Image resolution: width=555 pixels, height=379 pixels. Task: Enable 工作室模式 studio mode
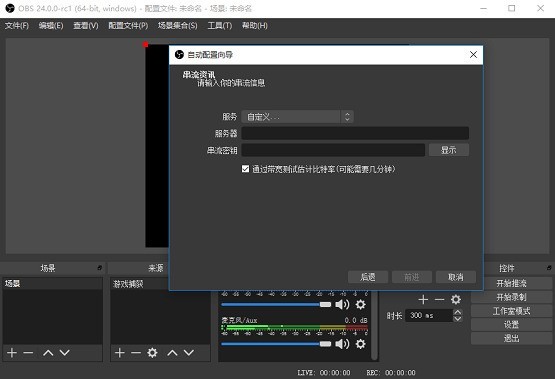click(x=511, y=311)
